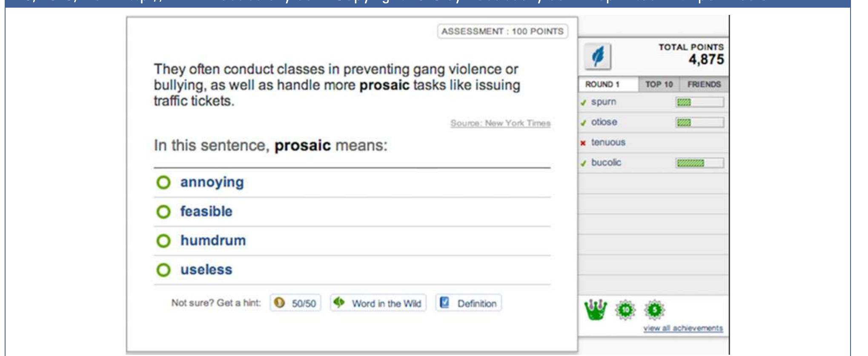The image size is (868, 356).
Task: Click the green crown achievement badge
Action: coord(595,310)
